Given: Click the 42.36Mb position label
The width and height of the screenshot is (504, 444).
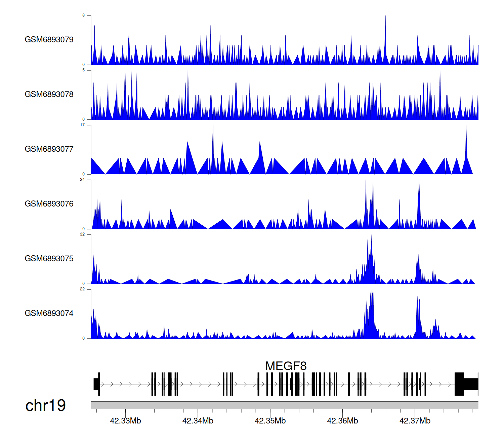Looking at the screenshot, I should pos(342,421).
